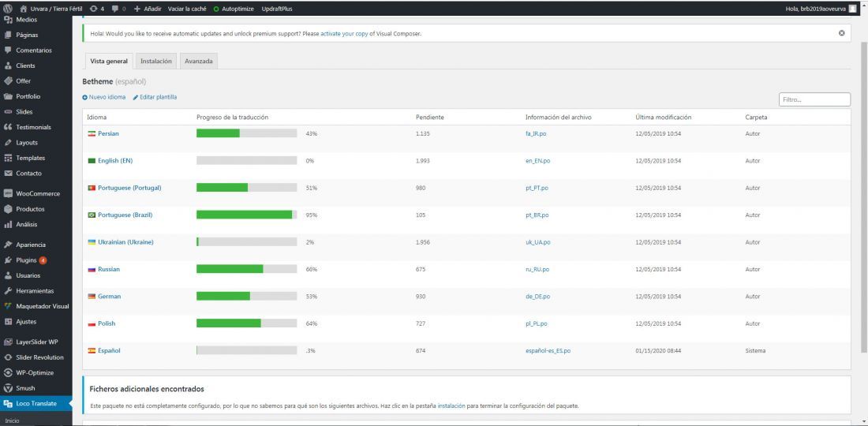Open the Páginas menu icon
This screenshot has height=426, width=868.
coord(8,35)
